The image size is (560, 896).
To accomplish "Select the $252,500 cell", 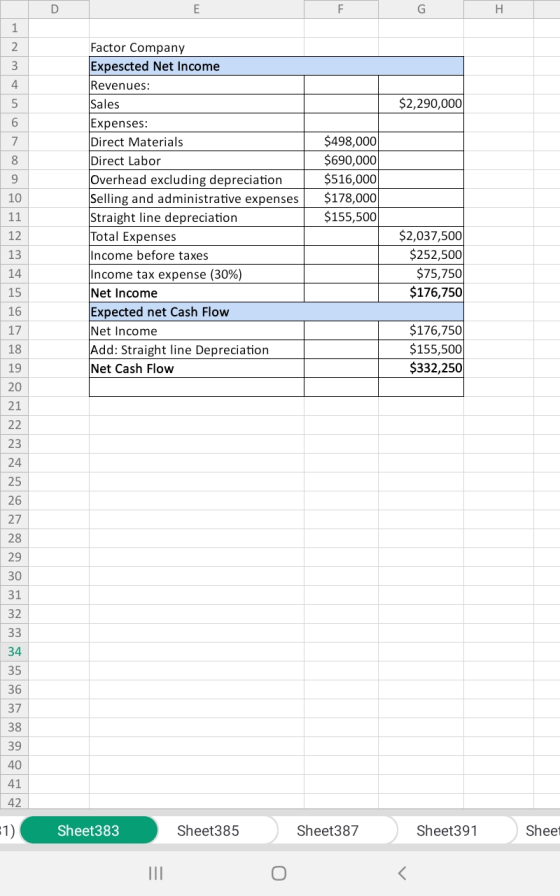I will [x=421, y=255].
